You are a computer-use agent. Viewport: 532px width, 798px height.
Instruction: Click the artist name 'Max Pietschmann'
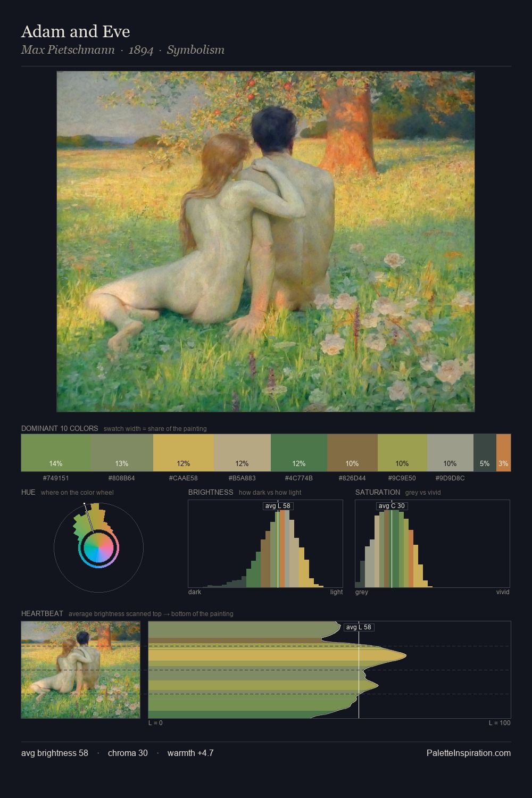tap(68, 50)
